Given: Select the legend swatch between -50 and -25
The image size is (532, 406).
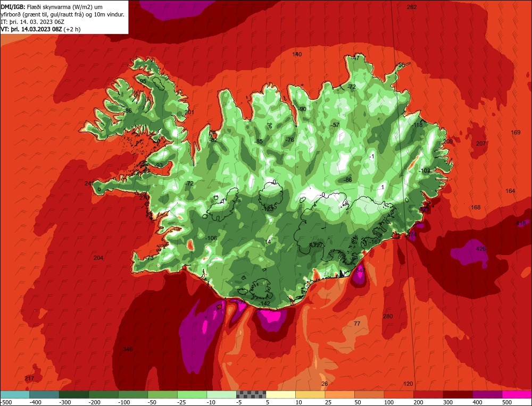Looking at the screenshot, I should pos(162,394).
